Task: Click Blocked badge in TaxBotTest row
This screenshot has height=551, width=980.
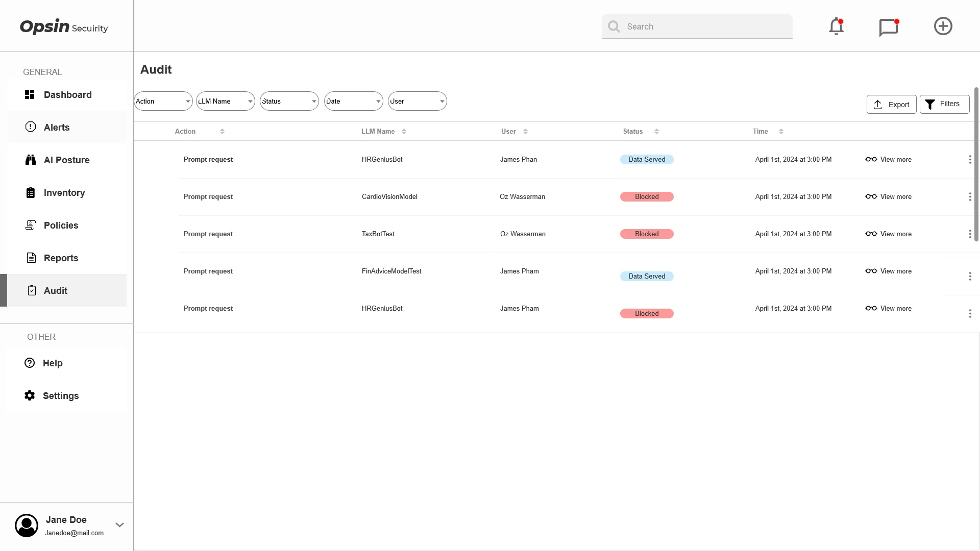Action: pos(647,234)
